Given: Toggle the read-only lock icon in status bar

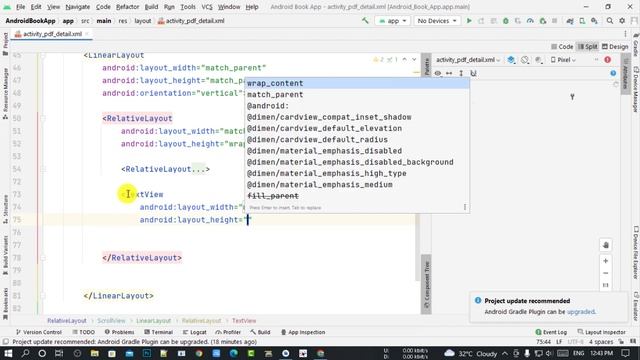Looking at the screenshot, I should point(621,342).
